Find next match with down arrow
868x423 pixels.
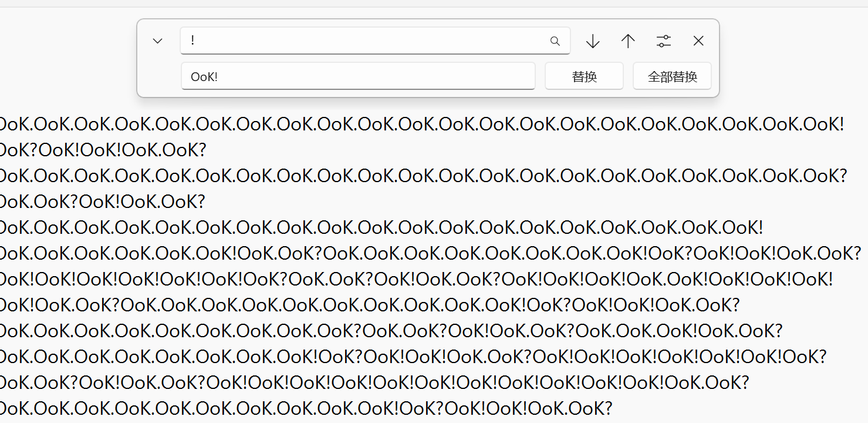click(x=593, y=41)
